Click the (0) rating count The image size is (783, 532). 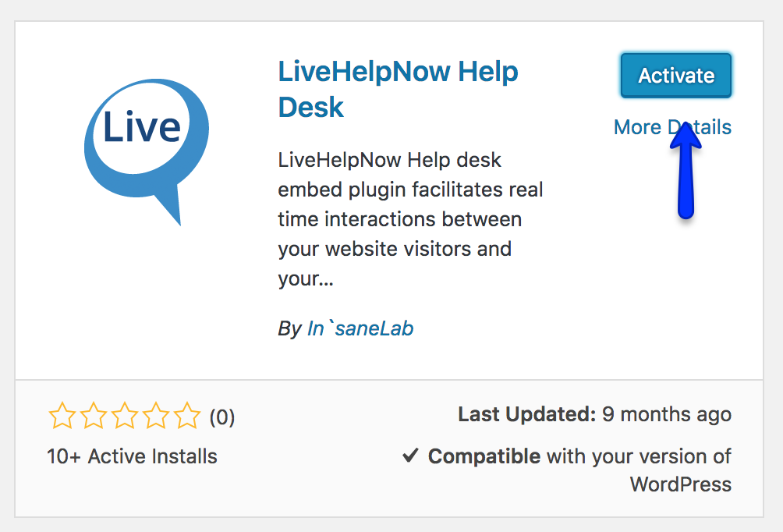click(x=221, y=417)
